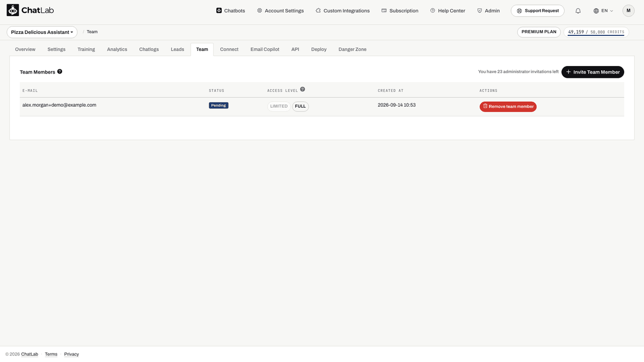Click the administrator invitations left notice
Viewport: 644px width, 362px height.
pyautogui.click(x=518, y=72)
